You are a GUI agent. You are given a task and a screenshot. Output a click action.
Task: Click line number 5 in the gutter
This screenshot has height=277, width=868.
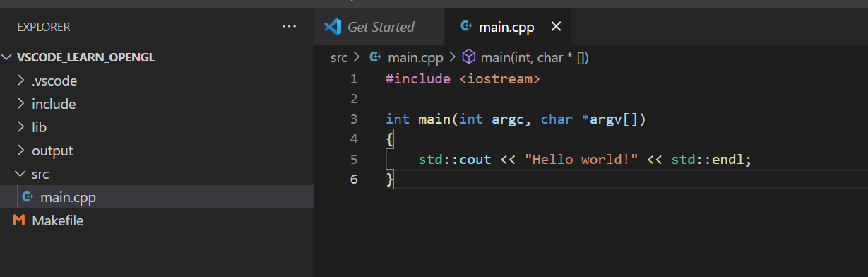click(x=354, y=159)
